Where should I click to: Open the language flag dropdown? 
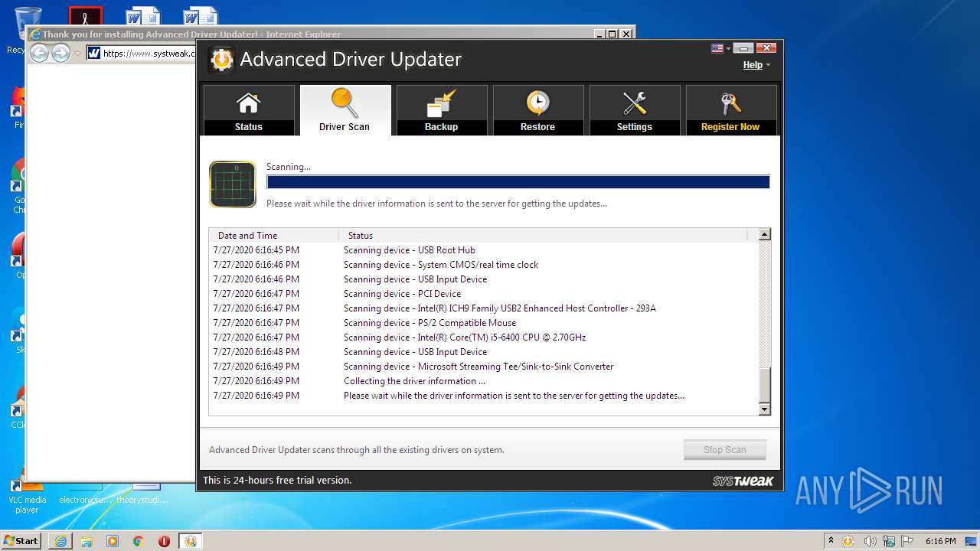pyautogui.click(x=720, y=48)
